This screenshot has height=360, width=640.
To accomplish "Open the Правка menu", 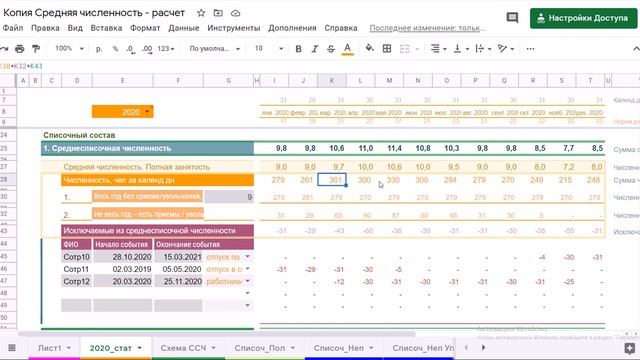I will pyautogui.click(x=45, y=28).
